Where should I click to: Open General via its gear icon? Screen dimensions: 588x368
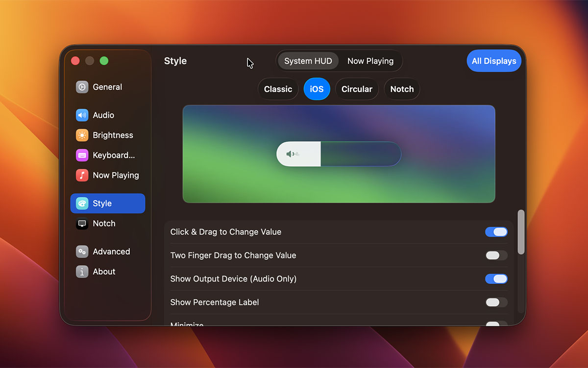[82, 87]
